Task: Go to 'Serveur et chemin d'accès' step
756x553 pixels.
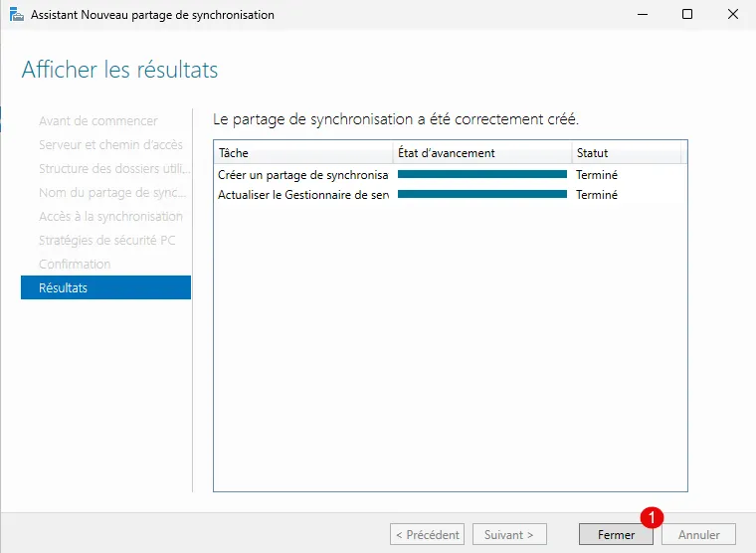Action: click(x=110, y=145)
